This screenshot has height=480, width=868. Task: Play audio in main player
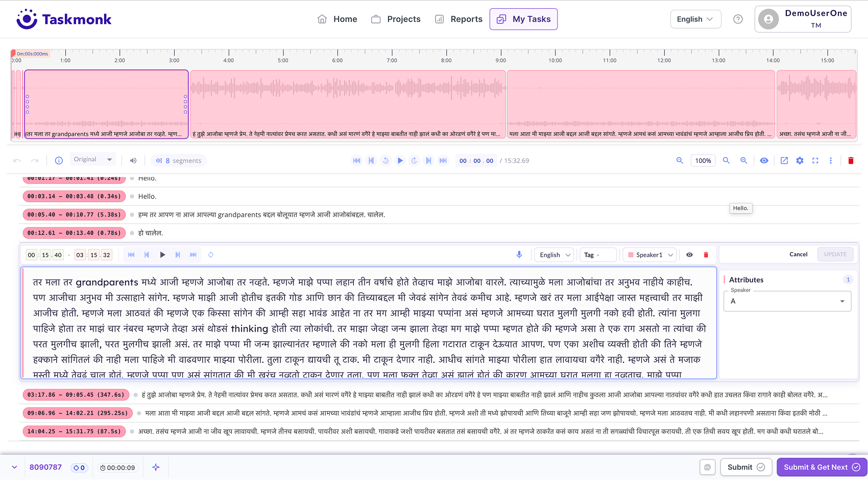pos(400,160)
